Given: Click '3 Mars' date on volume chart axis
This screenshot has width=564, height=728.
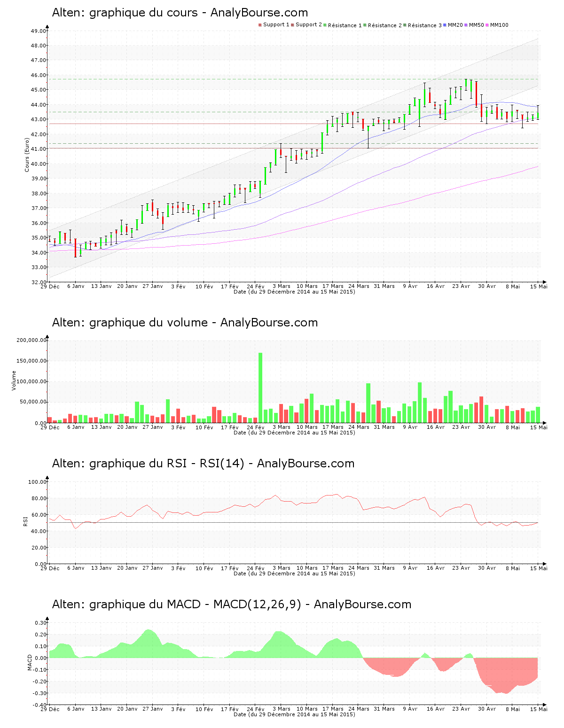Looking at the screenshot, I should 282,427.
